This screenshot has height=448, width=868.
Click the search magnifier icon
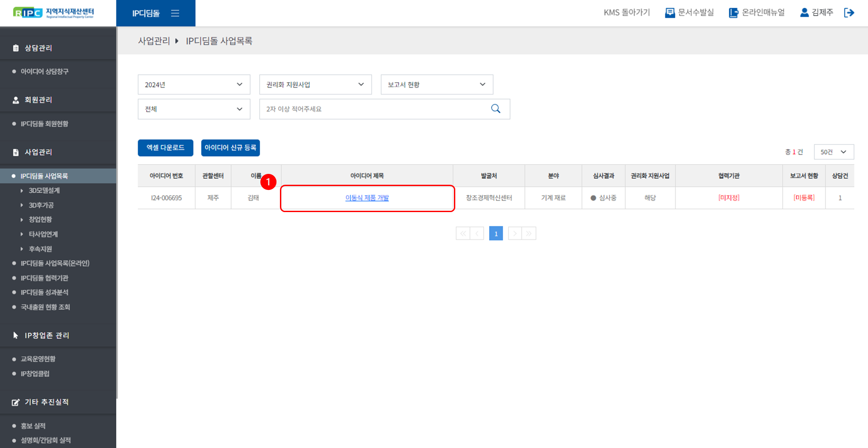tap(495, 109)
